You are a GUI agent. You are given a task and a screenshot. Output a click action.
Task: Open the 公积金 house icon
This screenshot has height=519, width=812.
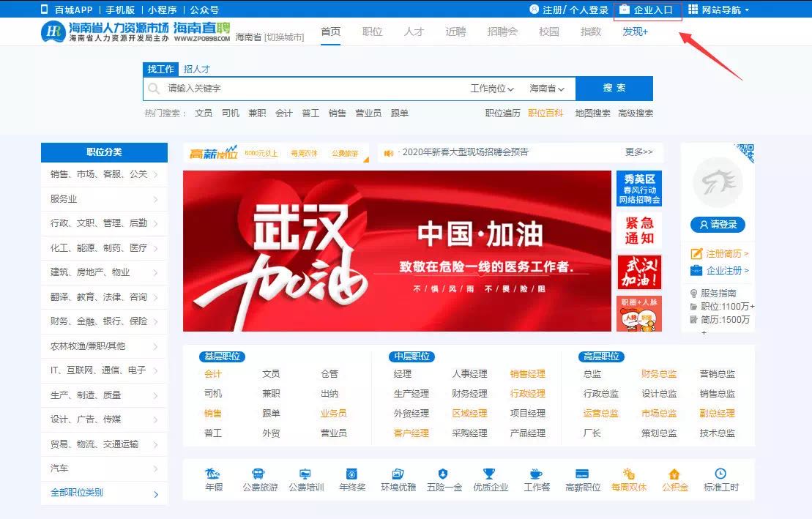pyautogui.click(x=674, y=474)
